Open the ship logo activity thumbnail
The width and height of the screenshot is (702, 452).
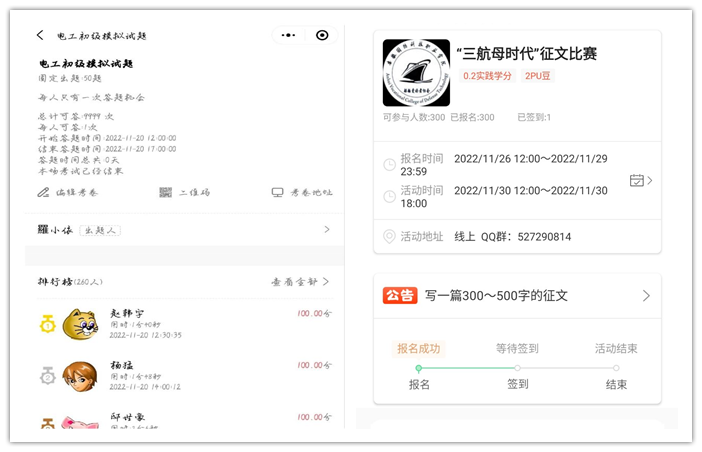416,73
